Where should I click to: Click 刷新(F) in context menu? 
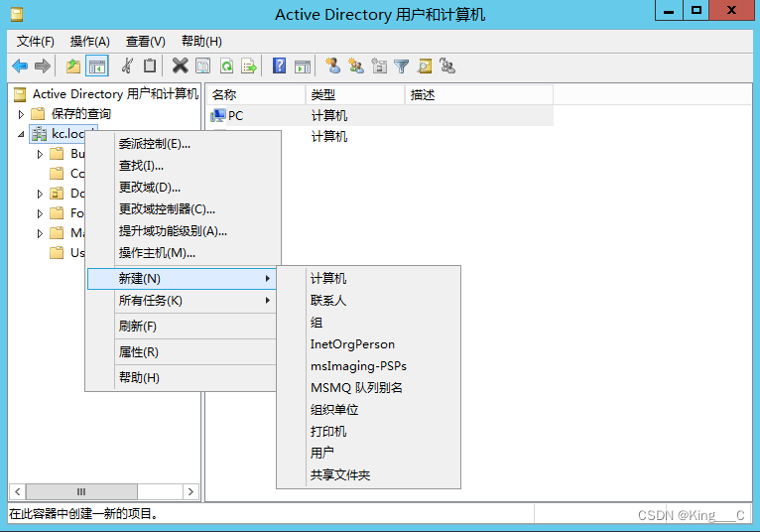coord(183,326)
